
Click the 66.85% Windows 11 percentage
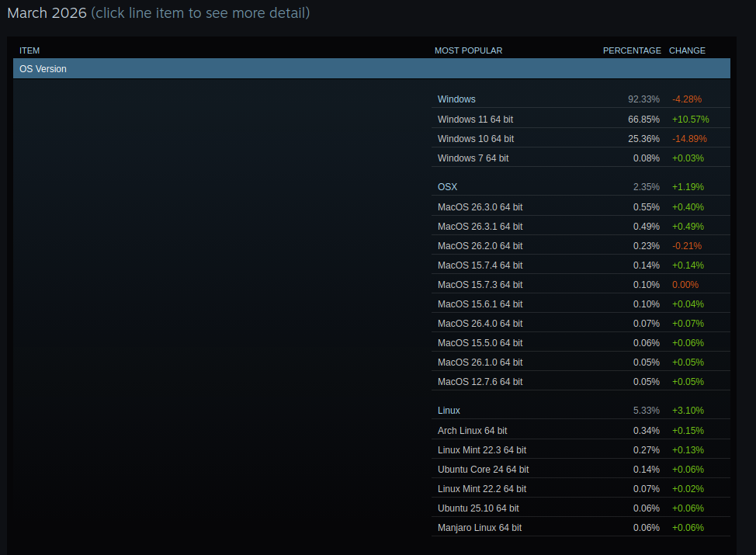643,119
